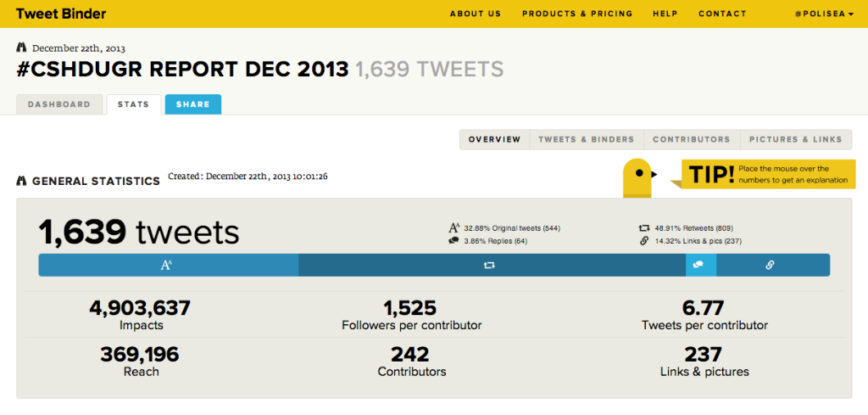The image size is (868, 415).
Task: Click binoculars icon beside General Statistics
Action: pyautogui.click(x=22, y=181)
